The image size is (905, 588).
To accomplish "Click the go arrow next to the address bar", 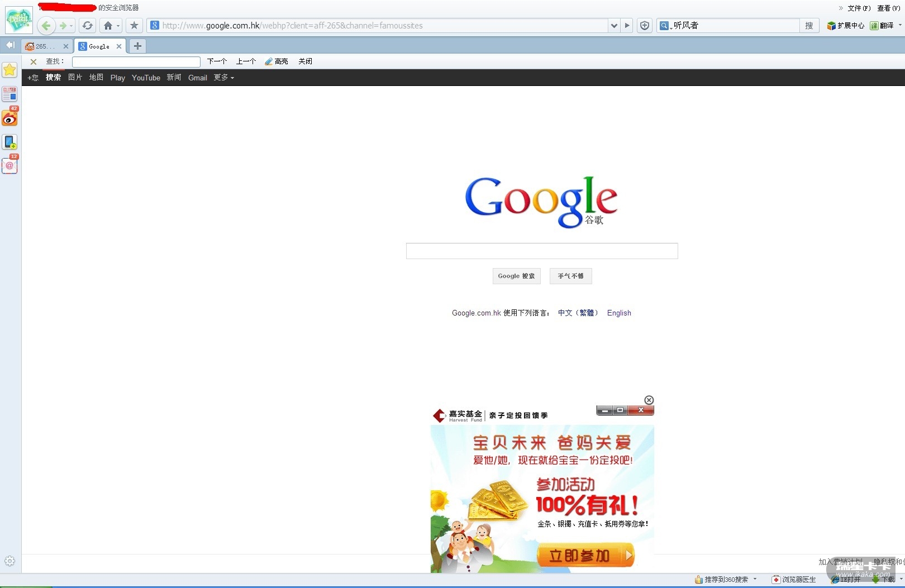I will pos(627,26).
